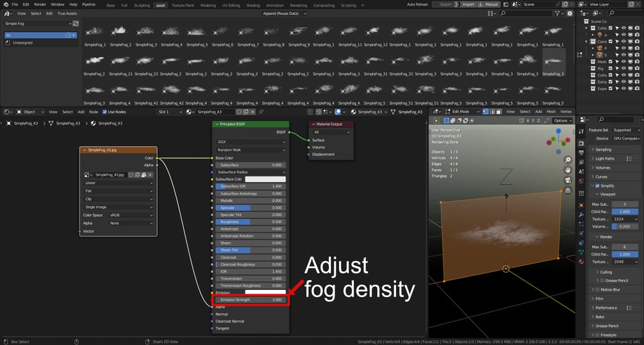Open the Render menu

point(40,4)
